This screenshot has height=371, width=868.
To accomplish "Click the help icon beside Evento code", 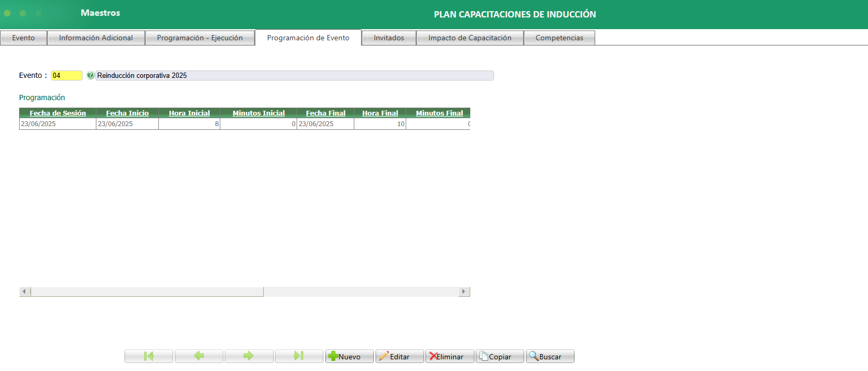I will [91, 75].
